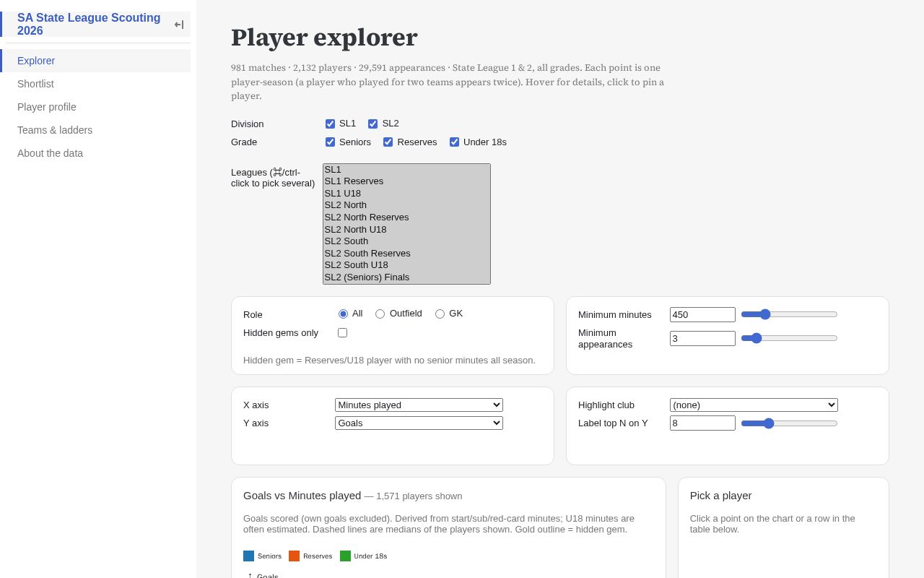The height and width of the screenshot is (578, 924).
Task: Select the All role radio button
Action: [x=343, y=314]
